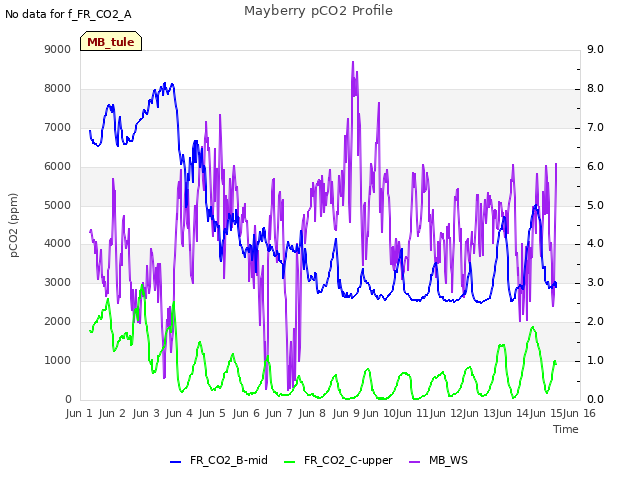Click the FR_CO2_B-mid legend label
Screen dimensions: 640x480
(229, 460)
